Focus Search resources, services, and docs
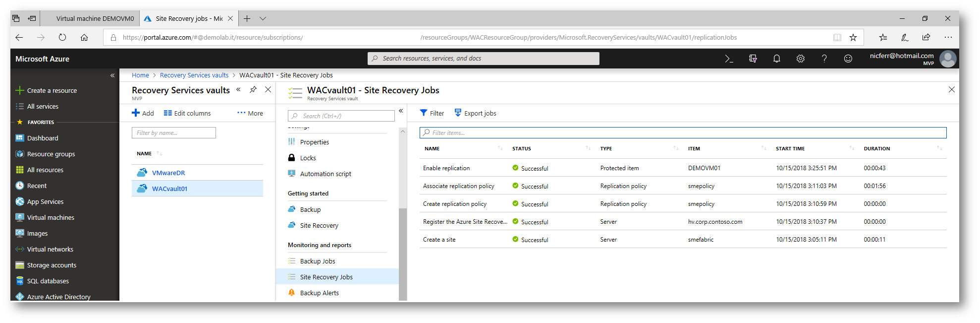This screenshot has height=323, width=980. (484, 59)
